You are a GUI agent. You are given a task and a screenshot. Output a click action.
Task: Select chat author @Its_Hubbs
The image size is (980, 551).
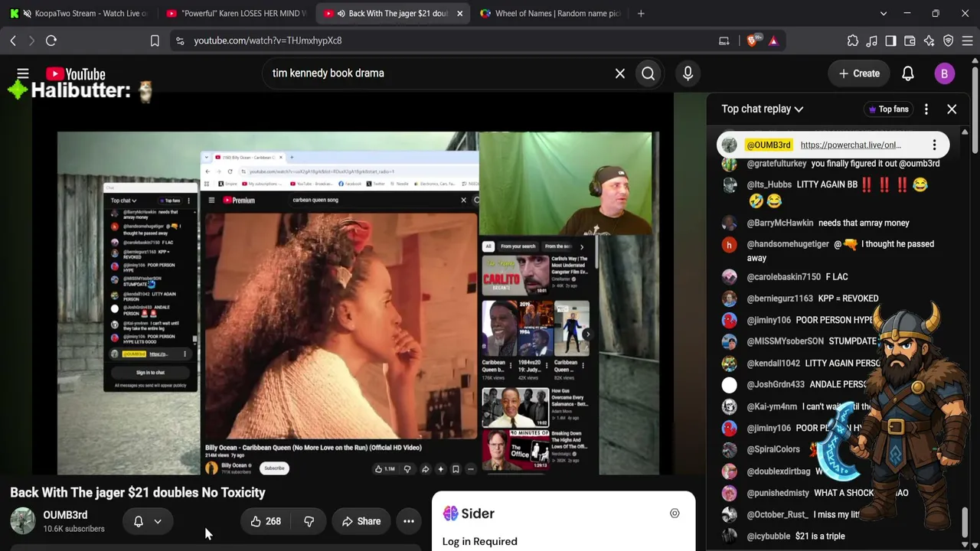click(x=769, y=184)
